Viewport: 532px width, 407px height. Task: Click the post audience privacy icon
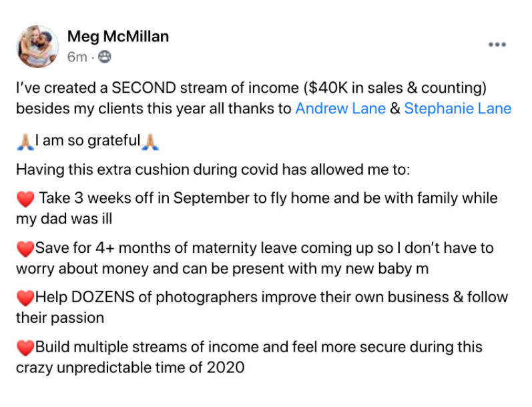pyautogui.click(x=105, y=57)
